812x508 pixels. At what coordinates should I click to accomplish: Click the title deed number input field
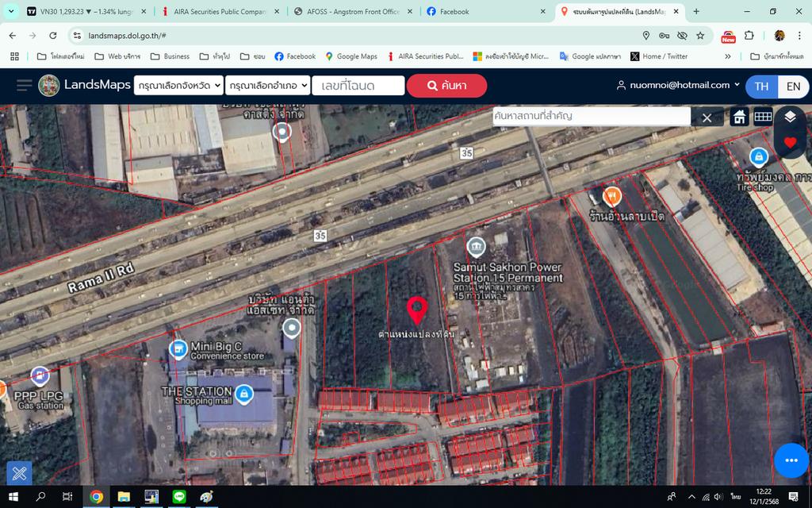pyautogui.click(x=358, y=86)
